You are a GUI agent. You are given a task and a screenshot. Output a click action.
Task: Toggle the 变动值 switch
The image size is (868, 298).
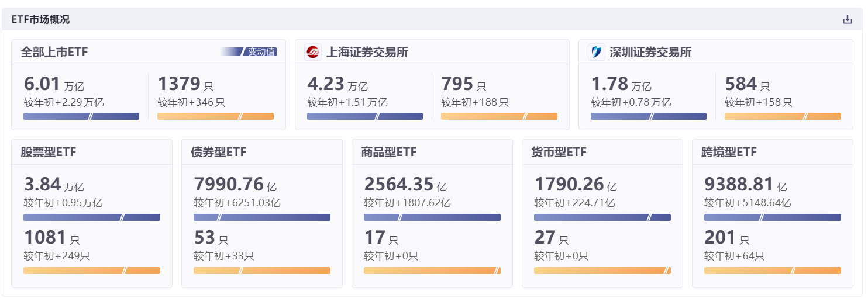click(249, 51)
